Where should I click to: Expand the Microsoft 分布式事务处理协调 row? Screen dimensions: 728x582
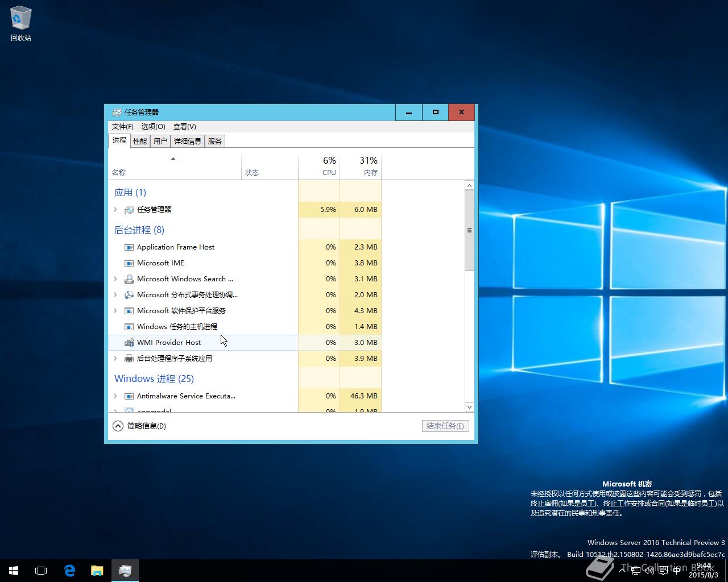pyautogui.click(x=115, y=295)
